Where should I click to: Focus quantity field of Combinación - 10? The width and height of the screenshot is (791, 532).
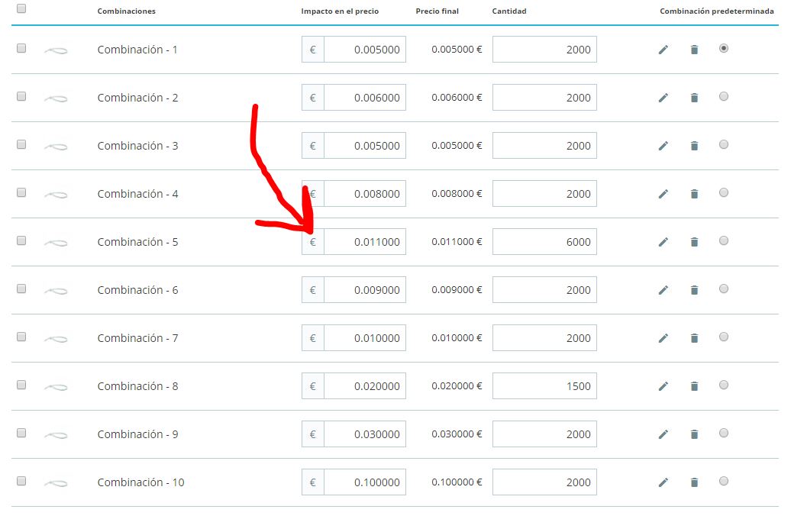pyautogui.click(x=544, y=482)
